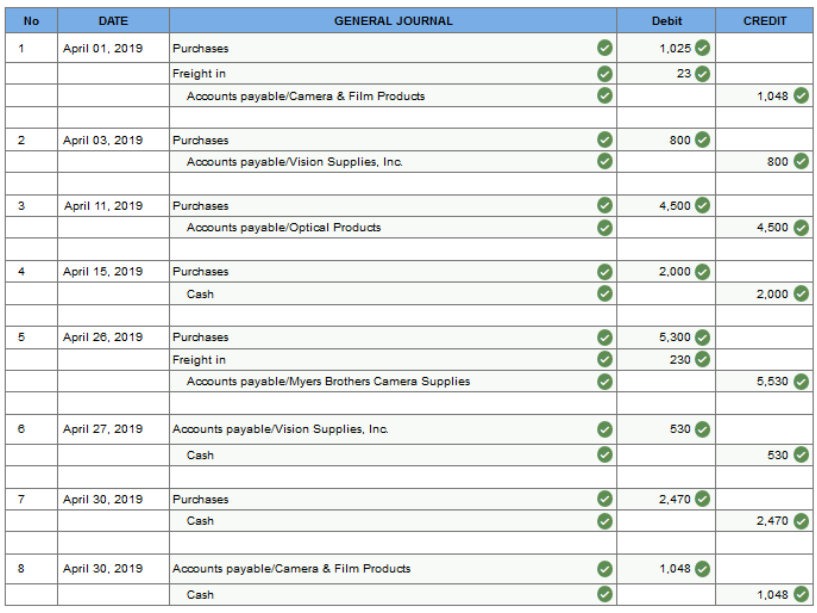Click checkmark beside April 15 debit 2,000
The height and width of the screenshot is (613, 817).
coord(702,272)
